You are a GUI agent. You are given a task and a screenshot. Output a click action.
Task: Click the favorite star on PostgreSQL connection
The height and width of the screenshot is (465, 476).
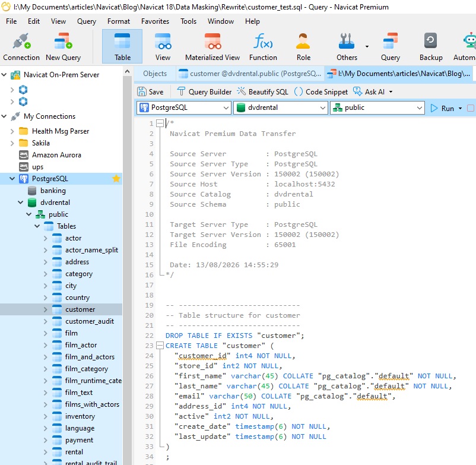click(116, 179)
